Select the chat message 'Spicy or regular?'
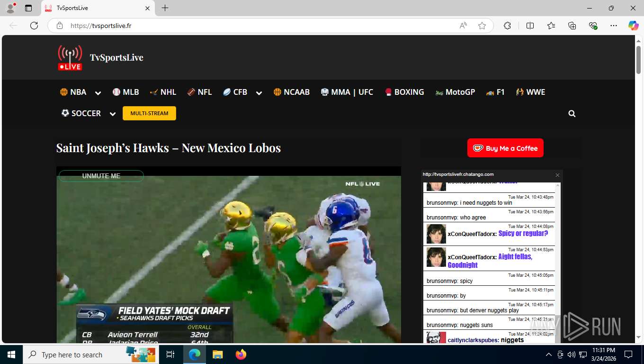644x364 pixels. pyautogui.click(x=523, y=233)
